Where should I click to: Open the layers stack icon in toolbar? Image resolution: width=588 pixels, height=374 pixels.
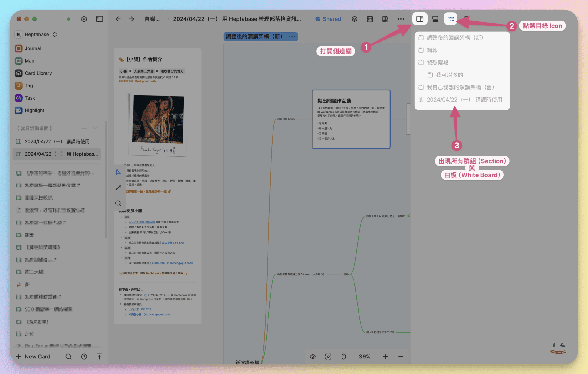354,19
